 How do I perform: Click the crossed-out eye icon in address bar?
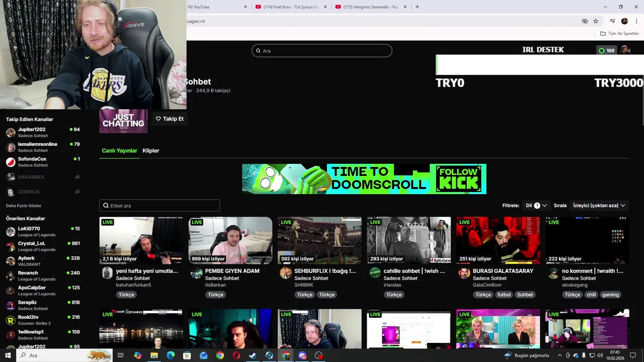585,21
